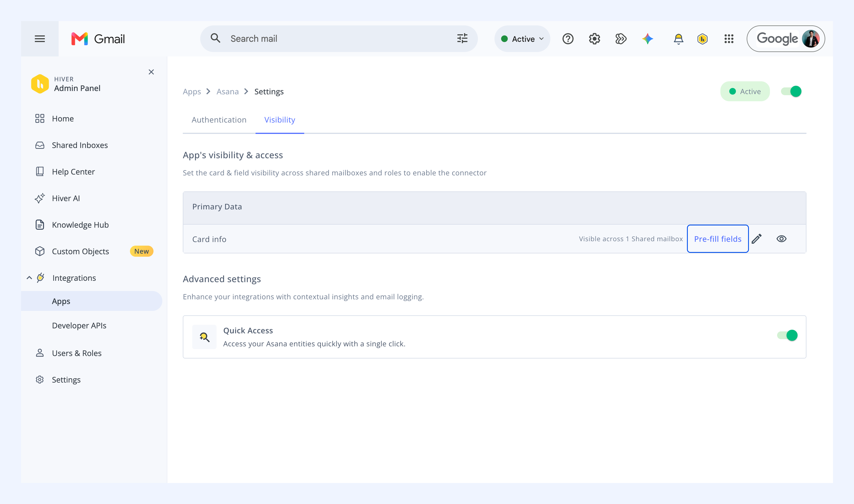This screenshot has height=504, width=854.
Task: Switch to the Authentication tab
Action: (219, 120)
